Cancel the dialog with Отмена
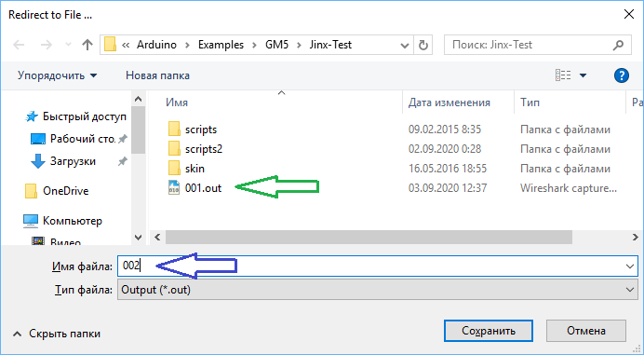Image resolution: width=644 pixels, height=355 pixels. [586, 331]
